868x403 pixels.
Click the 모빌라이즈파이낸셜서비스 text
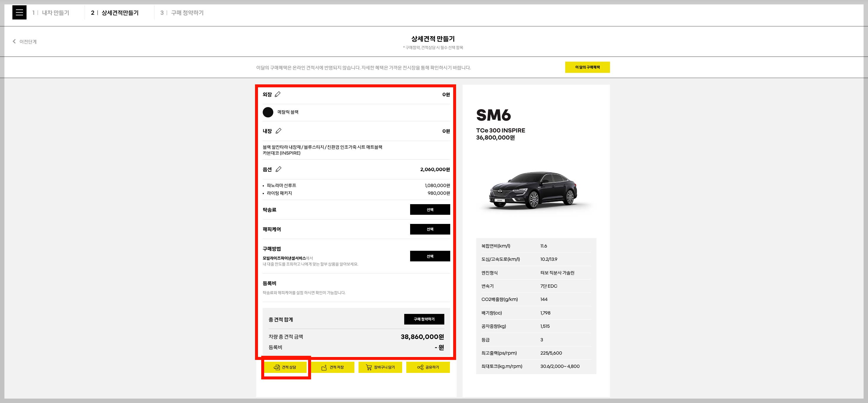click(284, 258)
